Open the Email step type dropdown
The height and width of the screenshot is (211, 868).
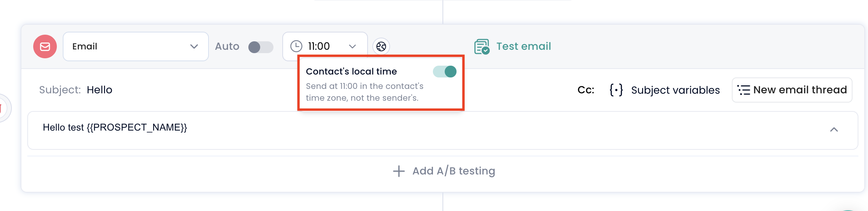tap(136, 46)
